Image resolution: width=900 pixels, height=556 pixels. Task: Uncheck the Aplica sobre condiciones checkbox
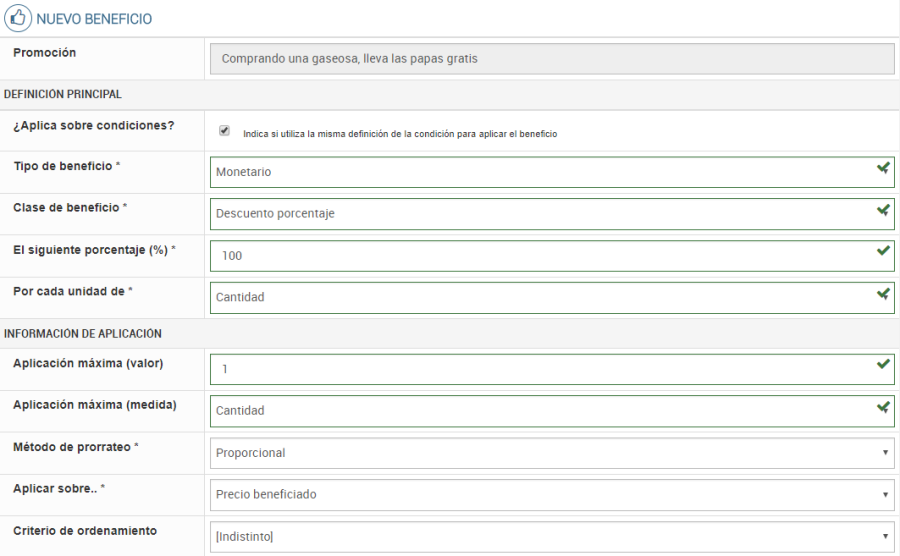pyautogui.click(x=224, y=131)
